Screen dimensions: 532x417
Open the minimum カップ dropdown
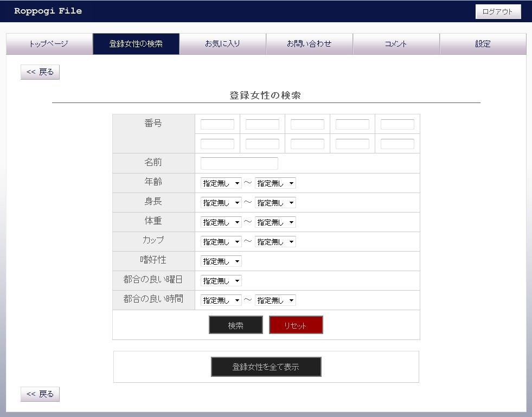click(x=221, y=242)
